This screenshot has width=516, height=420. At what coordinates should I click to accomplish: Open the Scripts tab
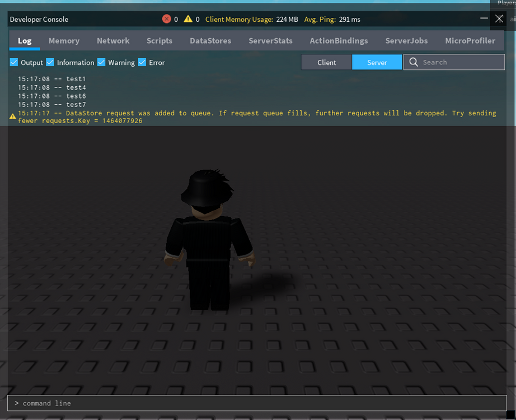click(x=159, y=40)
